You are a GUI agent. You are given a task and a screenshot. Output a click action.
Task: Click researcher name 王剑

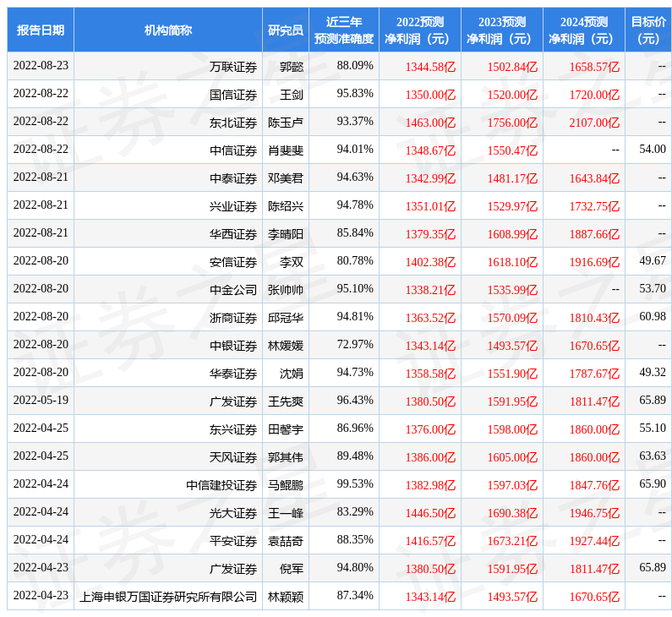(292, 95)
